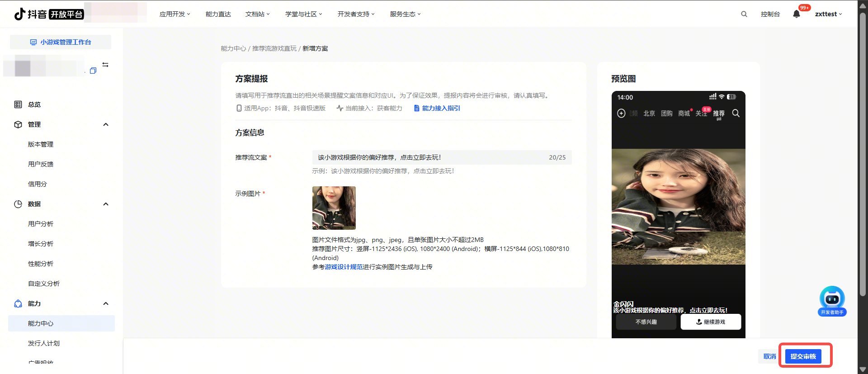
Task: Collapse the 管理 section in sidebar
Action: pyautogui.click(x=106, y=124)
